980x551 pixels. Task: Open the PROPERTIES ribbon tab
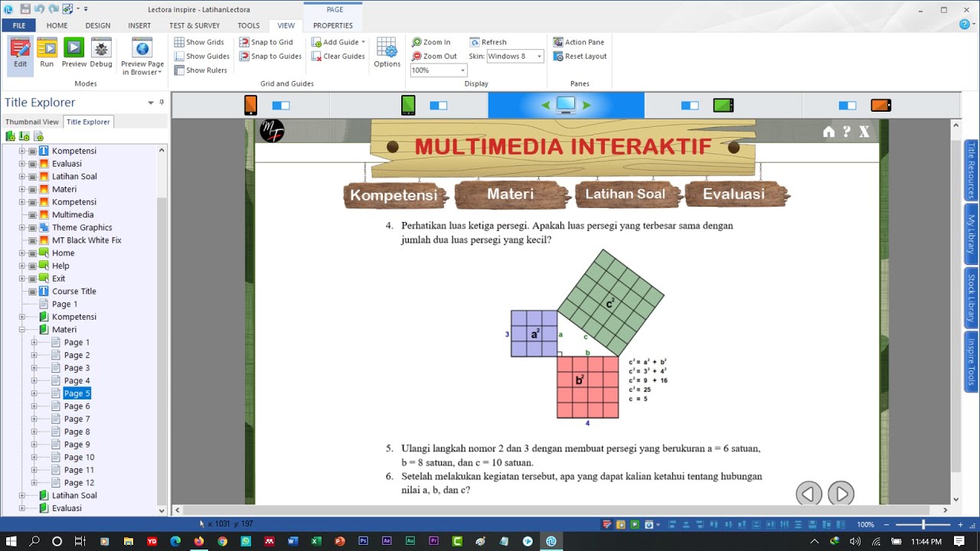tap(333, 25)
